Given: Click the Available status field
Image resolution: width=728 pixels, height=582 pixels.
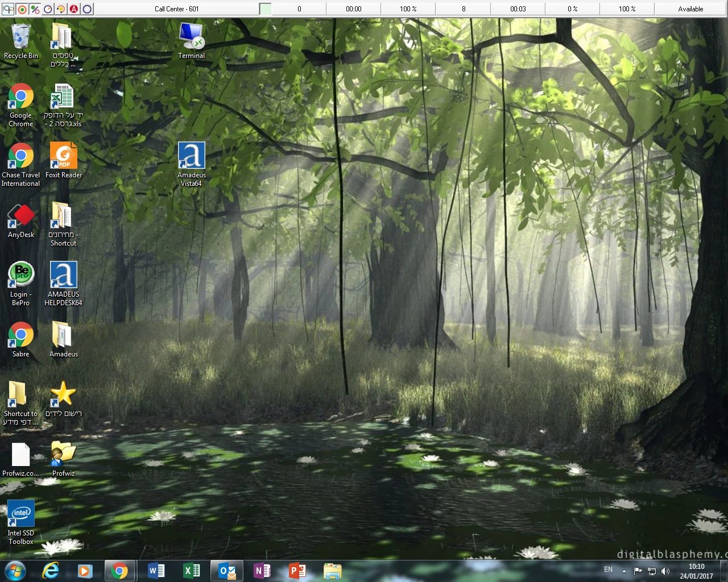Looking at the screenshot, I should click(x=690, y=9).
